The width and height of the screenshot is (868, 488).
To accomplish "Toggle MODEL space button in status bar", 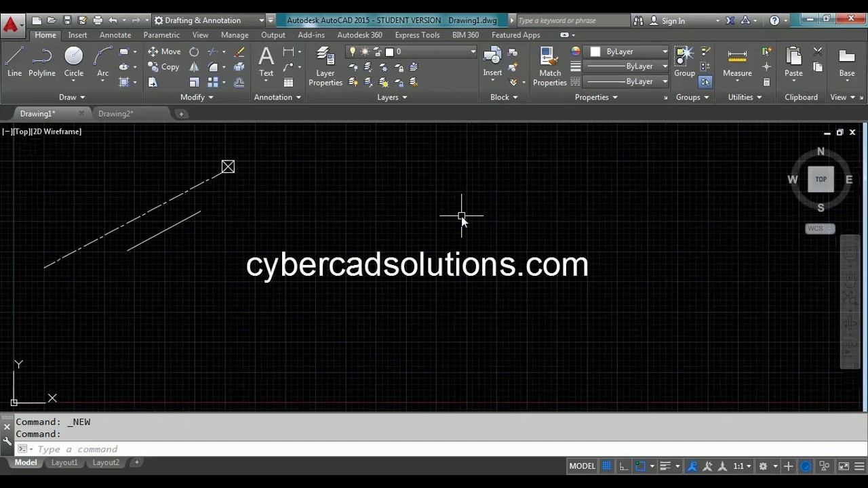I will (582, 466).
